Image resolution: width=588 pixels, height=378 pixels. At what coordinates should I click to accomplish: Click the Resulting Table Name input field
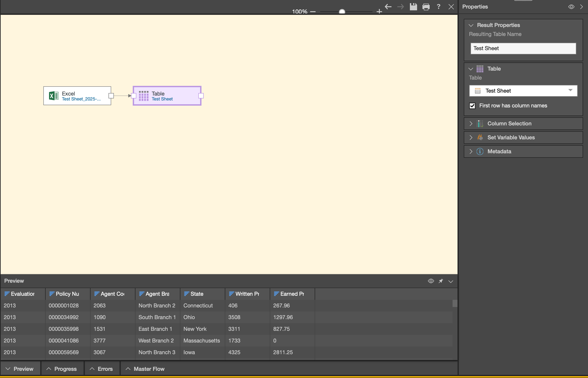tap(523, 48)
